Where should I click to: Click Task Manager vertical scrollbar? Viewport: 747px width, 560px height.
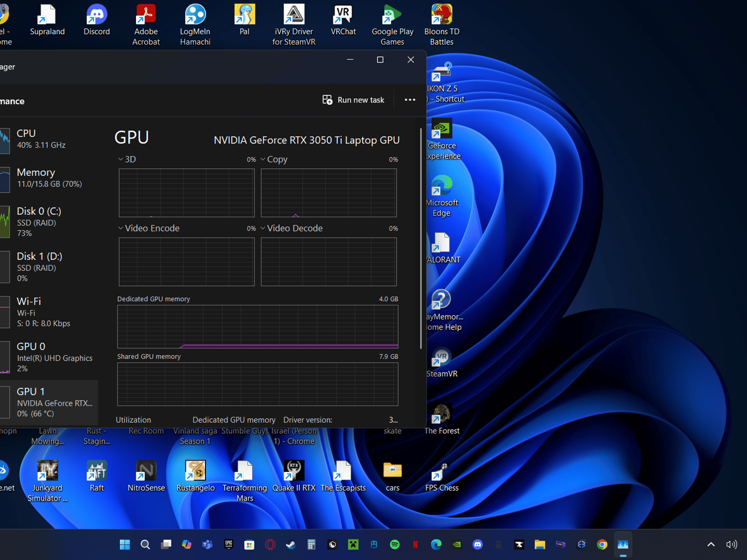[421, 238]
